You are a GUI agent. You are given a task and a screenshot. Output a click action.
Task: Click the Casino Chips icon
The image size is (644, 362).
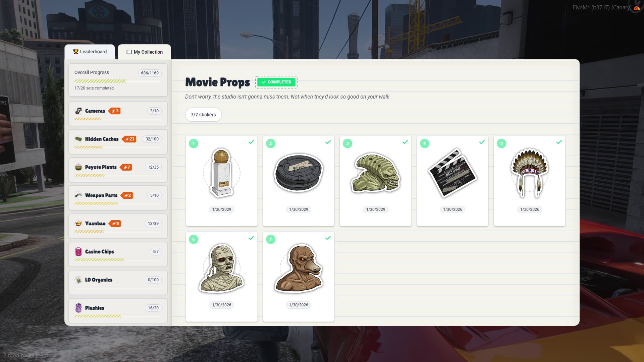coord(78,252)
